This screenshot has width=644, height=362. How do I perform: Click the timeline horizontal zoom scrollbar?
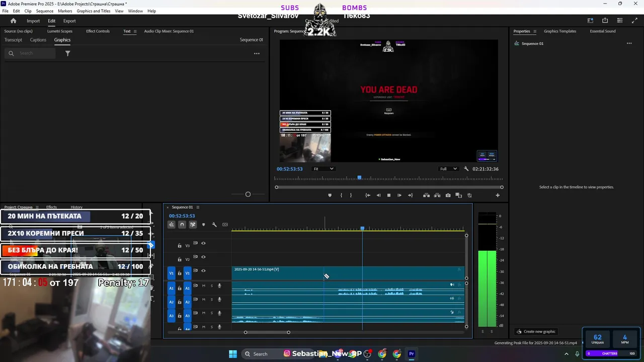[267, 332]
